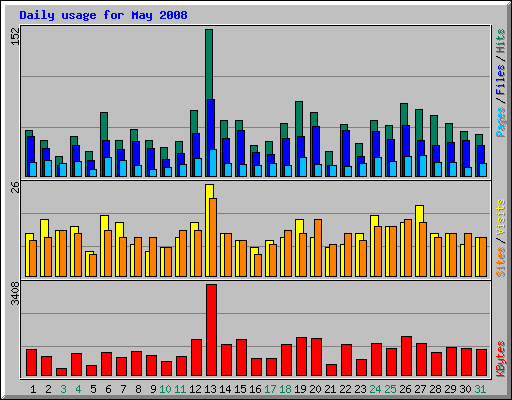Select the orange Sites bar for day 13
This screenshot has width=512, height=400.
(x=213, y=237)
